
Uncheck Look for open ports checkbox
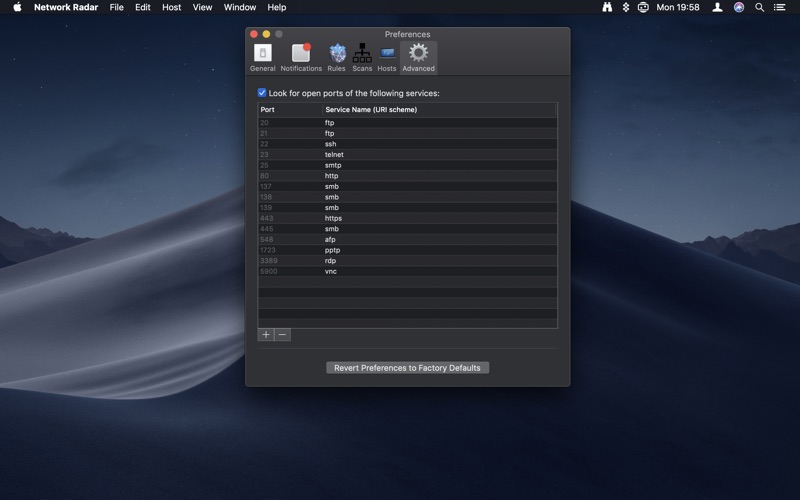tap(263, 93)
